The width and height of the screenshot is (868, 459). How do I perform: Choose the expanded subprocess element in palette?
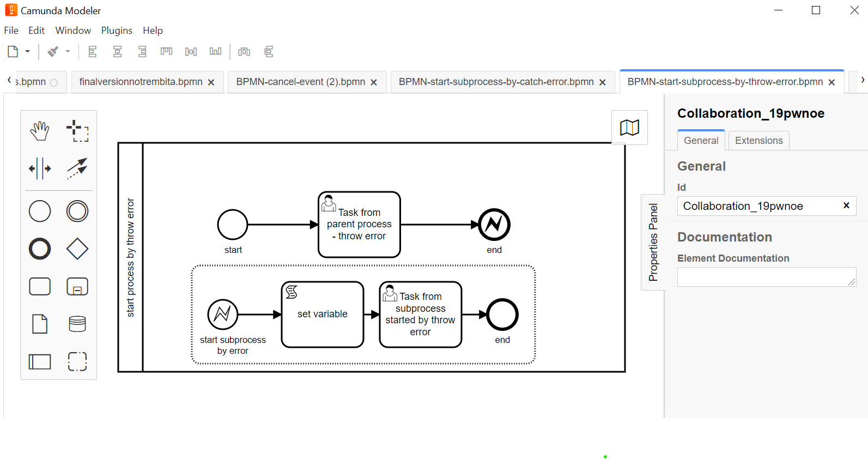(x=77, y=286)
